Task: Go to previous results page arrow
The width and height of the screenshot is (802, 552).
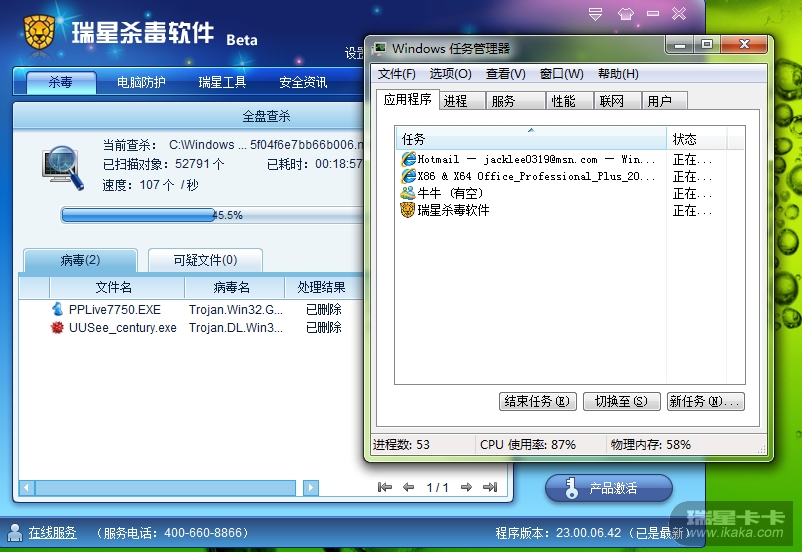Action: point(408,487)
